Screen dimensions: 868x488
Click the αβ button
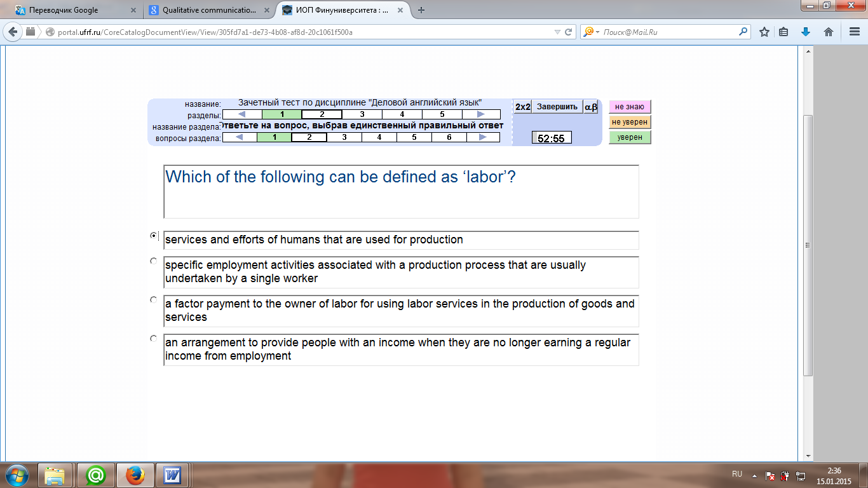(x=591, y=107)
